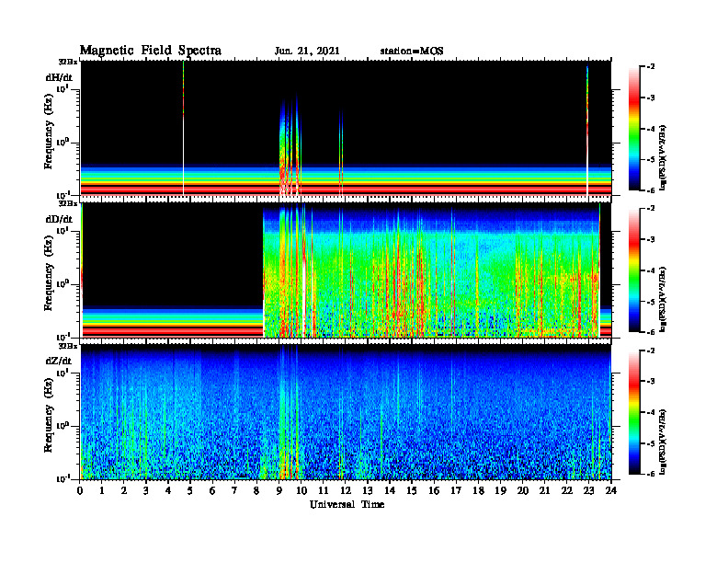Select the date "Jun. 21, 2021"
728x563 pixels.
307,51
